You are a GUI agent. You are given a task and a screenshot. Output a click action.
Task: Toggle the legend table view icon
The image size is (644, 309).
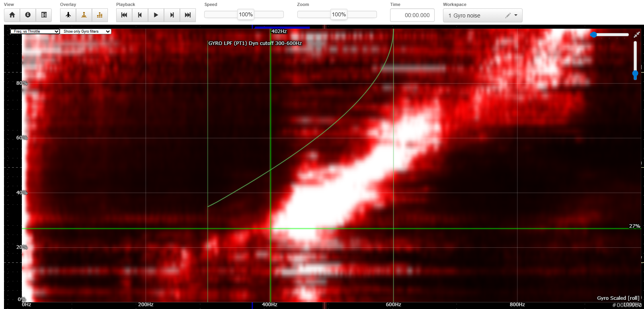tap(44, 15)
